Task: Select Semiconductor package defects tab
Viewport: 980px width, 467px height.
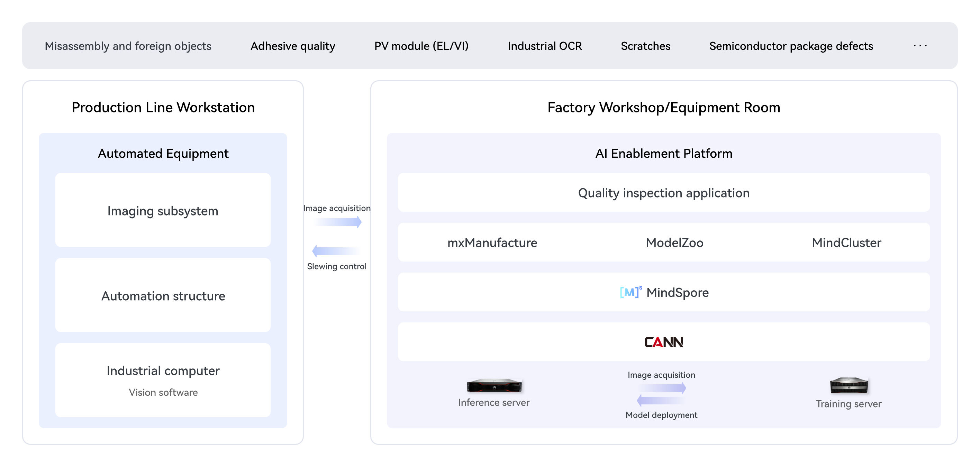Action: pos(791,46)
